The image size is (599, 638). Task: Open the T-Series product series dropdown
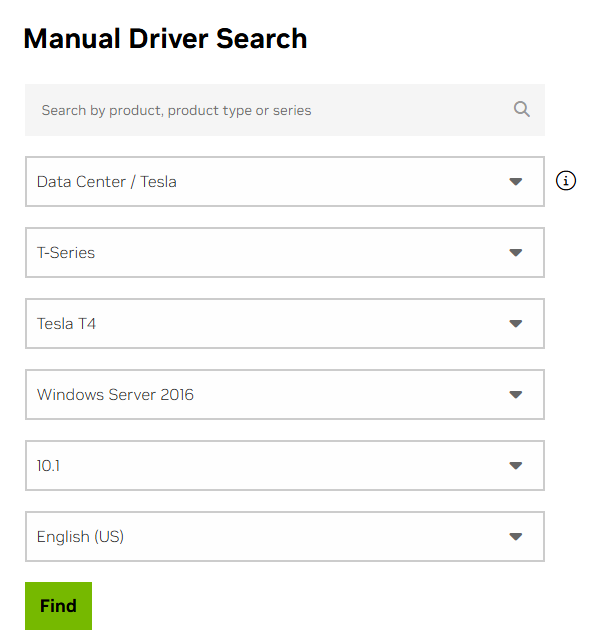click(285, 253)
